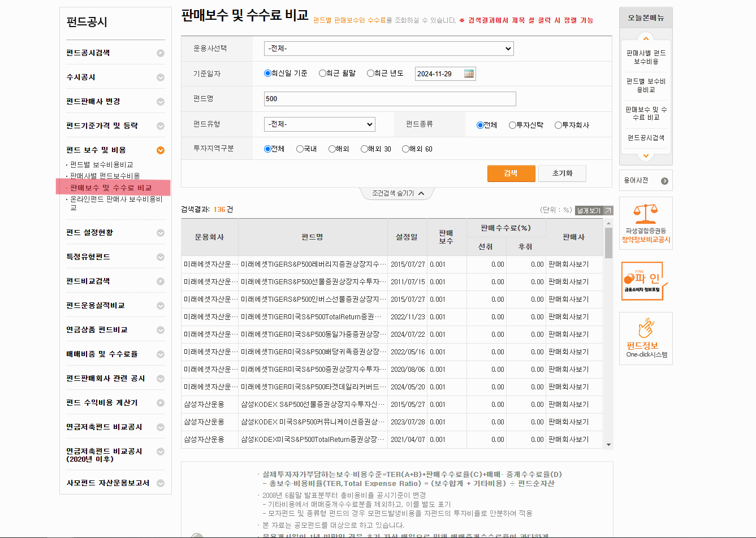756x538 pixels.
Task: Click the 넓게보기 expand view icon
Action: 594,210
